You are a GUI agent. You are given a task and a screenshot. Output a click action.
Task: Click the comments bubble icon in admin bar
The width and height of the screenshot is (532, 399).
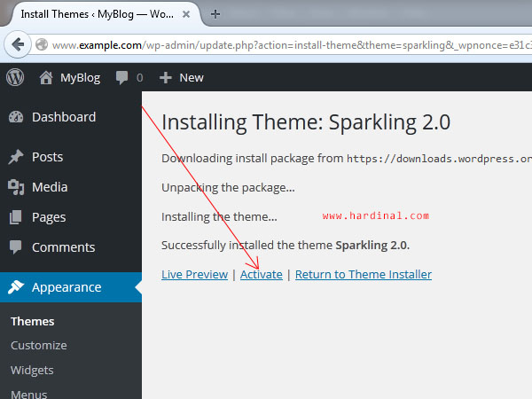click(x=121, y=78)
